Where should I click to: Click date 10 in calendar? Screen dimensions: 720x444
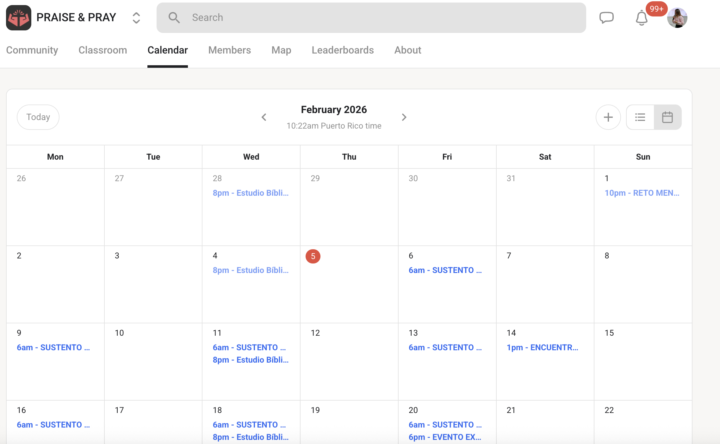click(119, 333)
